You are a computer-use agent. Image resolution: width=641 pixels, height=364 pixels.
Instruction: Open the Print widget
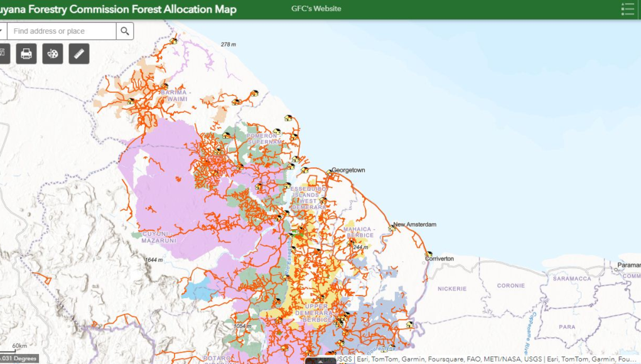point(26,54)
